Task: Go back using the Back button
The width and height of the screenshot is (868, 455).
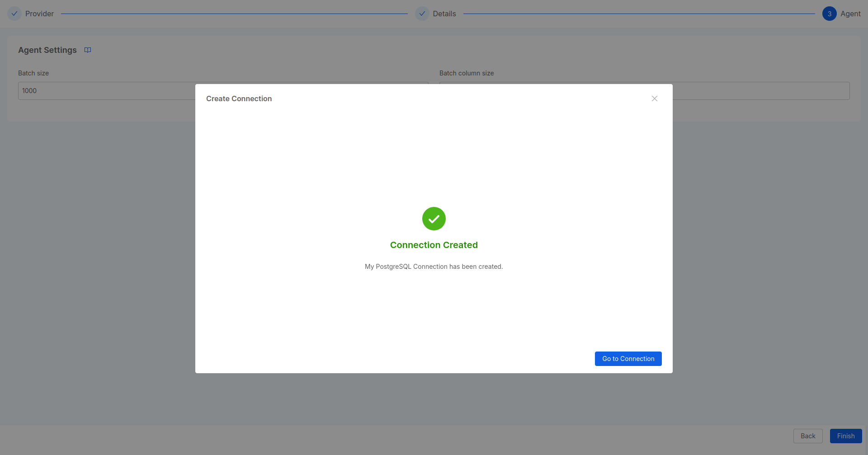Action: (807, 436)
